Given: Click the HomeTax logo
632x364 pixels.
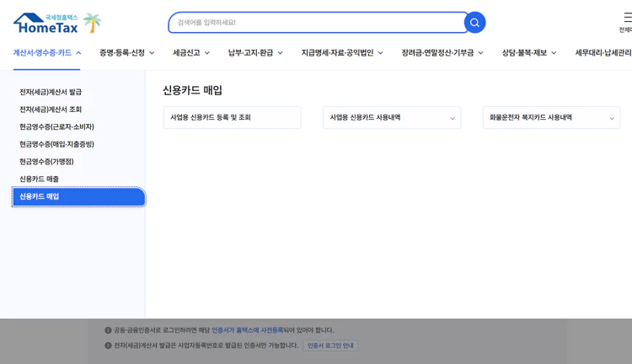Looking at the screenshot, I should [46, 23].
